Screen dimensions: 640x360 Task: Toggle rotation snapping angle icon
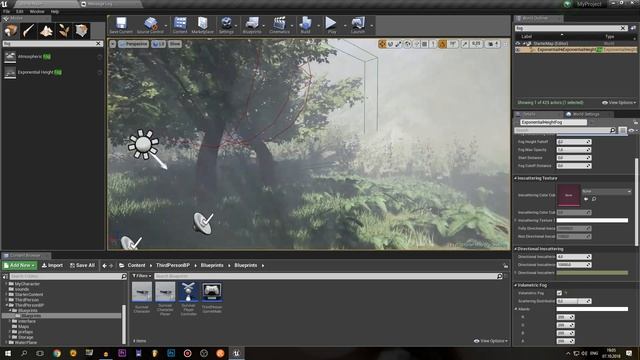tap(442, 44)
